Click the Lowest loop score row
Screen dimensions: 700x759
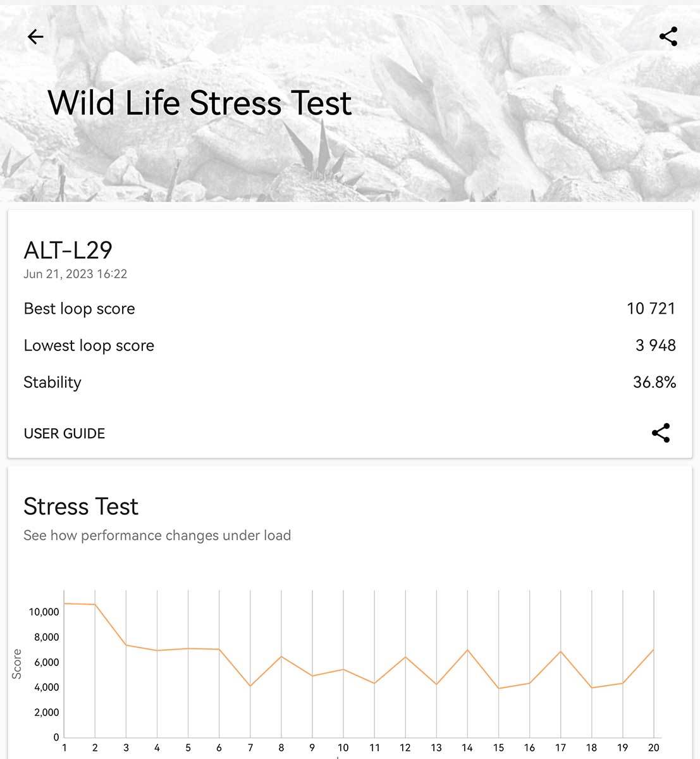(x=89, y=345)
